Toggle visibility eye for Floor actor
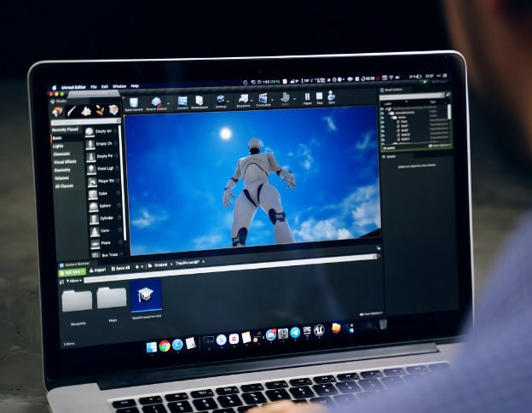The width and height of the screenshot is (532, 413). click(383, 122)
